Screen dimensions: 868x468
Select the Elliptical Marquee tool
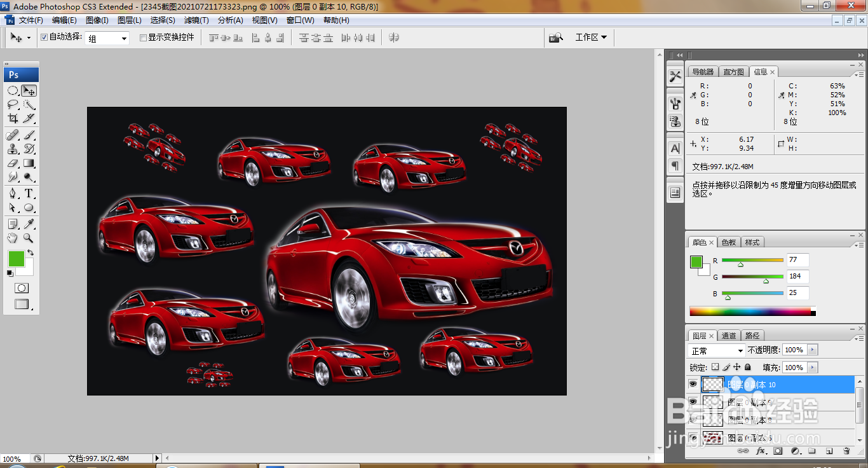(13, 91)
